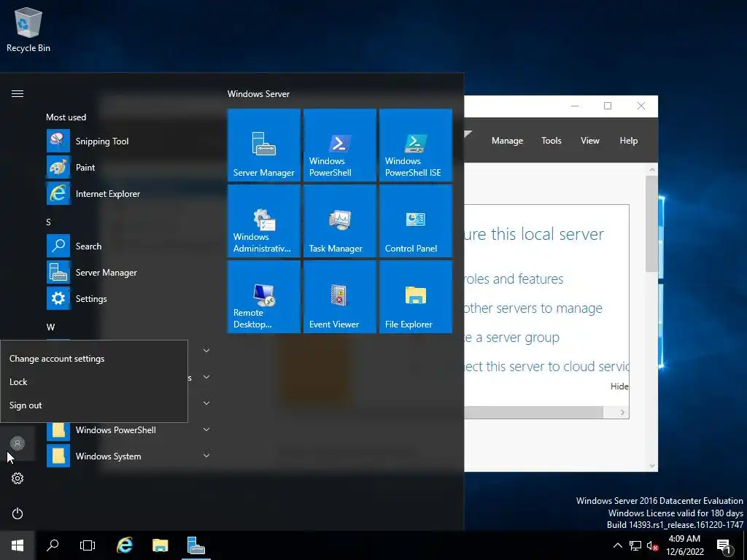Show hidden tray icons chevron
This screenshot has width=747, height=560.
click(617, 545)
